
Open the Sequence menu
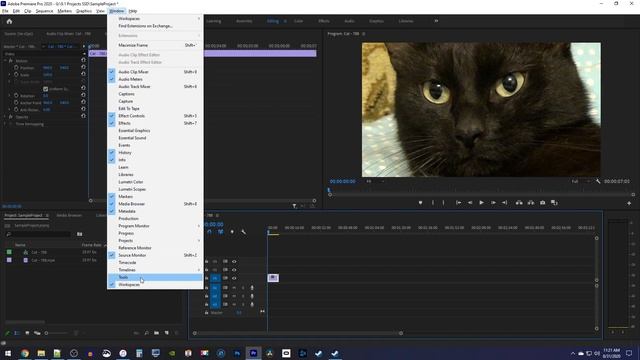pos(44,11)
